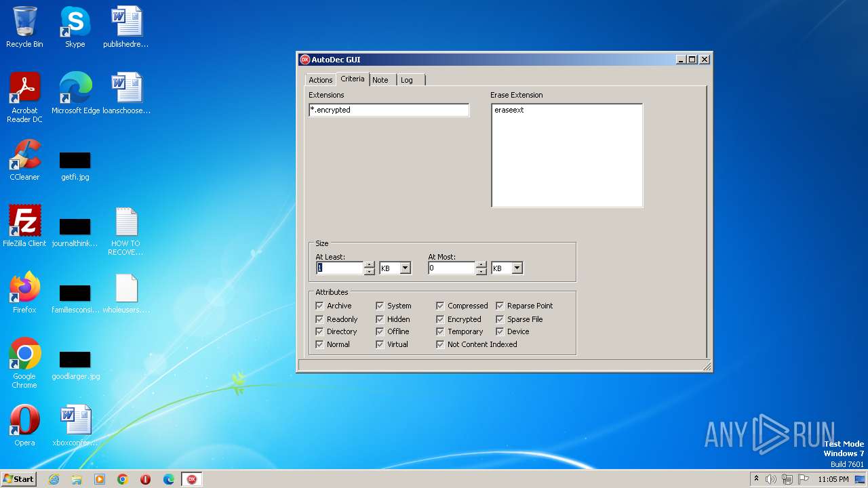This screenshot has height=488, width=868.
Task: Open the Recycle Bin desktop icon
Action: 24,27
